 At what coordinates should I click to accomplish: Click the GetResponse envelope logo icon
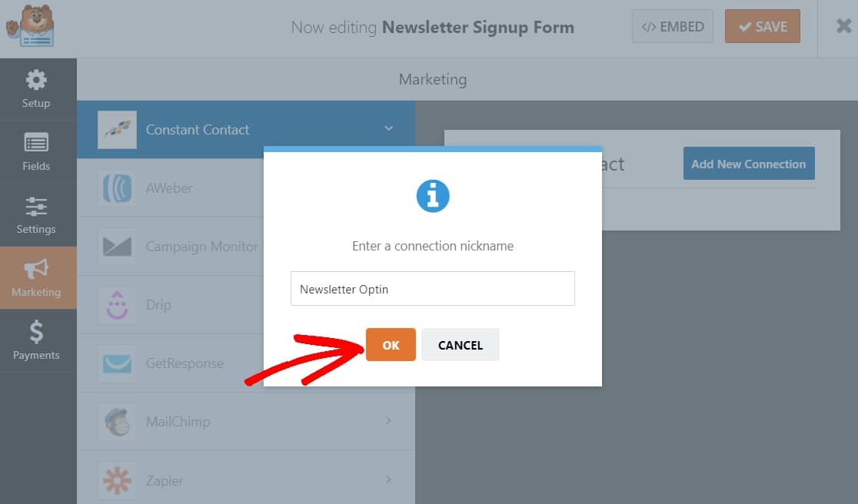coord(117,363)
